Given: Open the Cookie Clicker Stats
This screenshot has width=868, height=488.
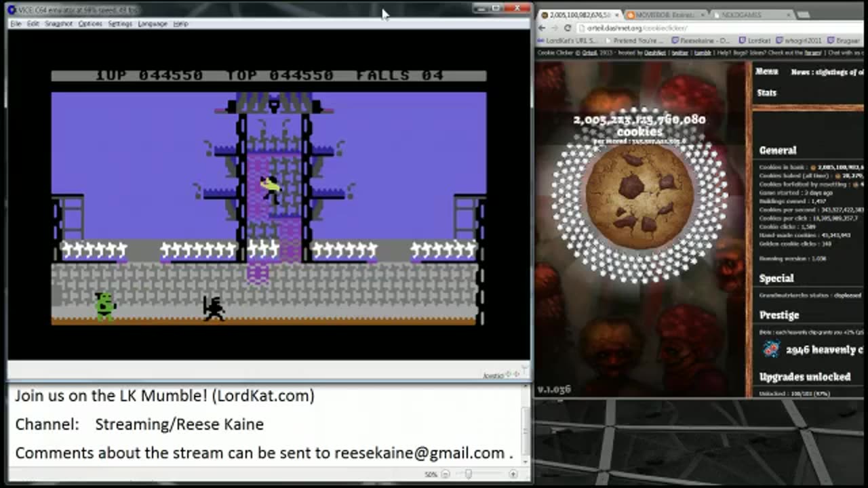Looking at the screenshot, I should [766, 93].
